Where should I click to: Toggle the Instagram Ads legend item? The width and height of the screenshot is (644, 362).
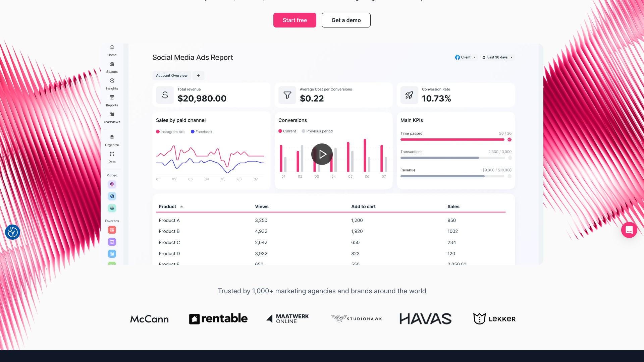click(170, 132)
